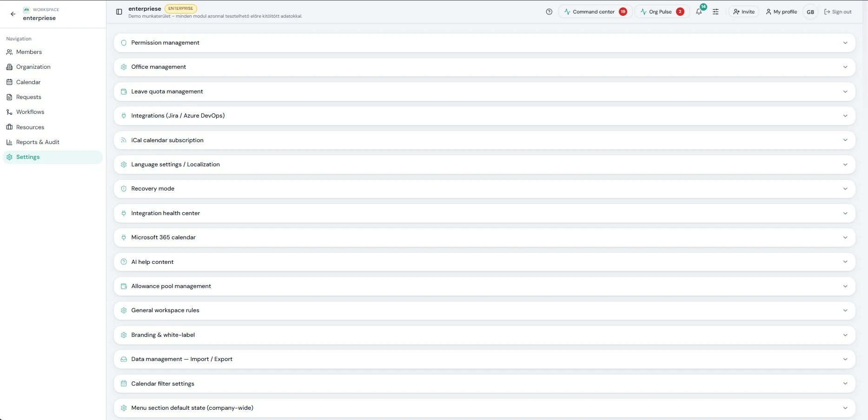Open the notifications bell
The height and width of the screenshot is (420, 868).
coord(699,12)
